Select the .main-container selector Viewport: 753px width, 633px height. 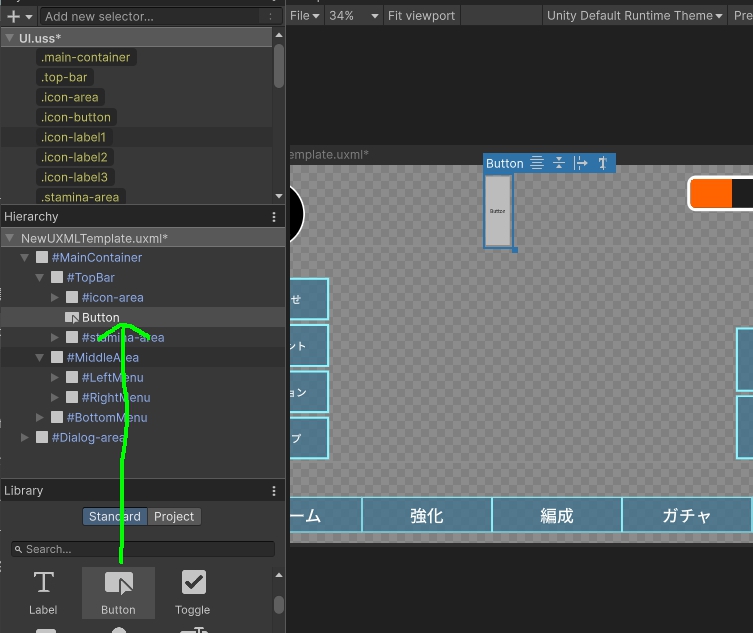[86, 57]
